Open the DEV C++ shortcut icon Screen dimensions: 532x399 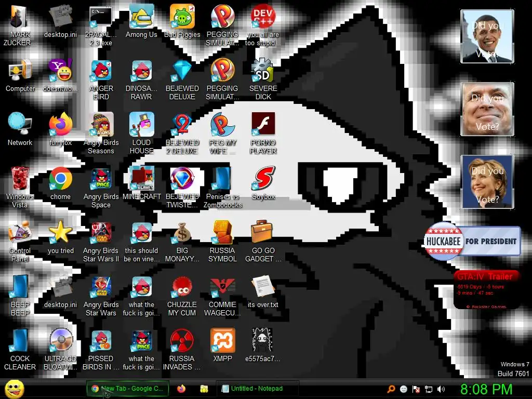[x=263, y=25]
